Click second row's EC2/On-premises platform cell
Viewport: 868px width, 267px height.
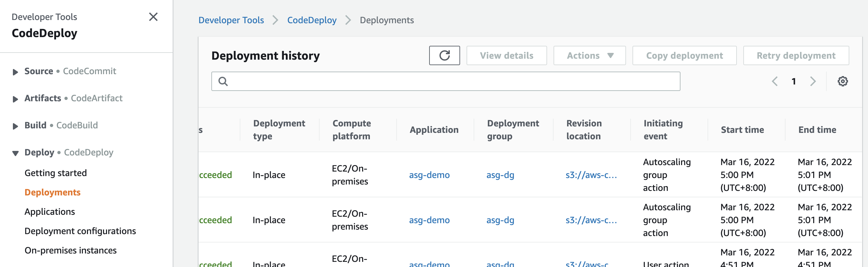350,220
